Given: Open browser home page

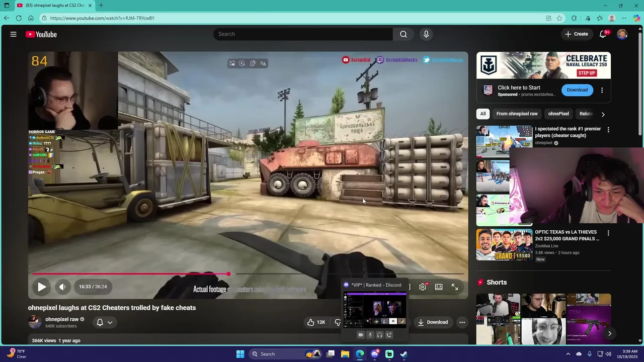Looking at the screenshot, I should click(31, 18).
